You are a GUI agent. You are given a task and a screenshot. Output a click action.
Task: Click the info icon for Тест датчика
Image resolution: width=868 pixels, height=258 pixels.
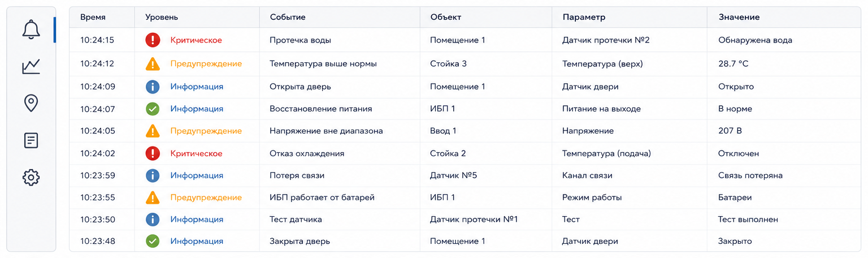153,220
